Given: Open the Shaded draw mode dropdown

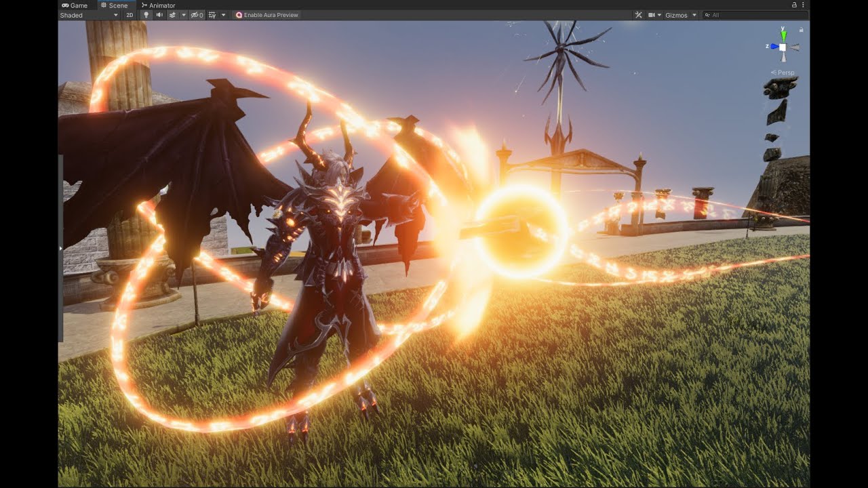Looking at the screenshot, I should [x=89, y=15].
